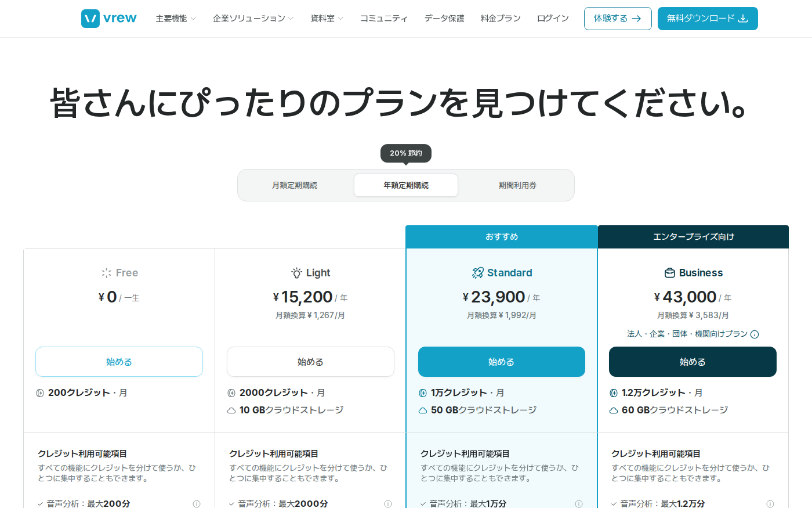Click the cloud icon for 50 GB storage
This screenshot has height=508, width=812.
(423, 410)
